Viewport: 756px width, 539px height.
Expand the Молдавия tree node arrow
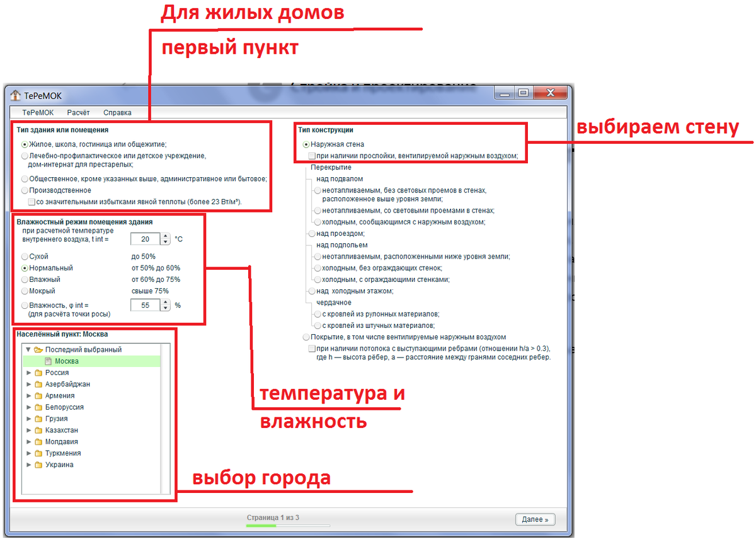28,442
